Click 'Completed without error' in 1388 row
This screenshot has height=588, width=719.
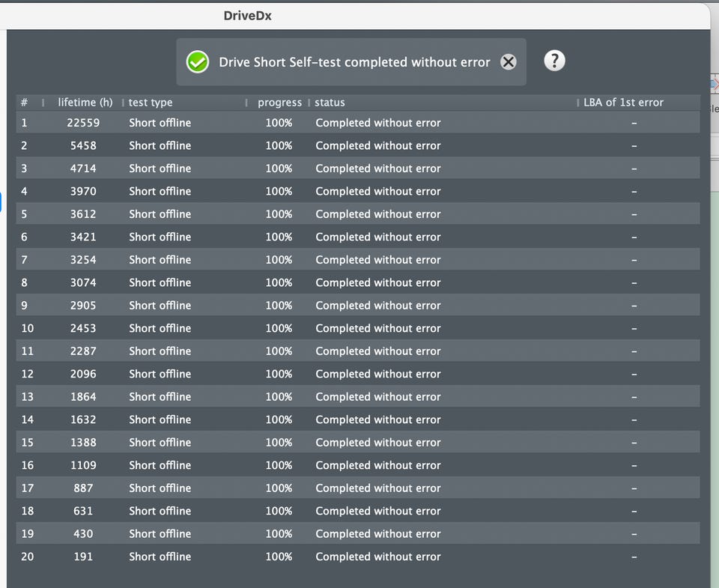[x=378, y=443]
